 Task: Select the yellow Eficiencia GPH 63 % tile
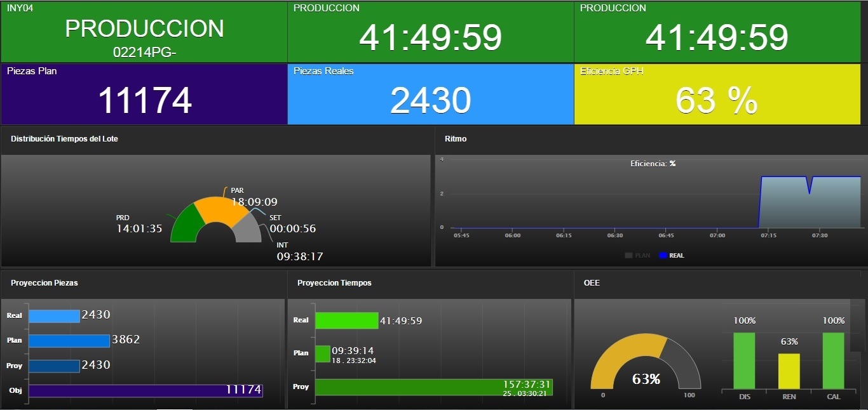click(717, 94)
